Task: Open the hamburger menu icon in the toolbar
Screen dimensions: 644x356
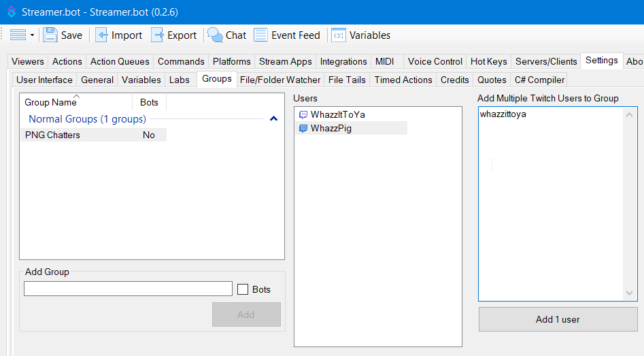Action: pos(18,35)
